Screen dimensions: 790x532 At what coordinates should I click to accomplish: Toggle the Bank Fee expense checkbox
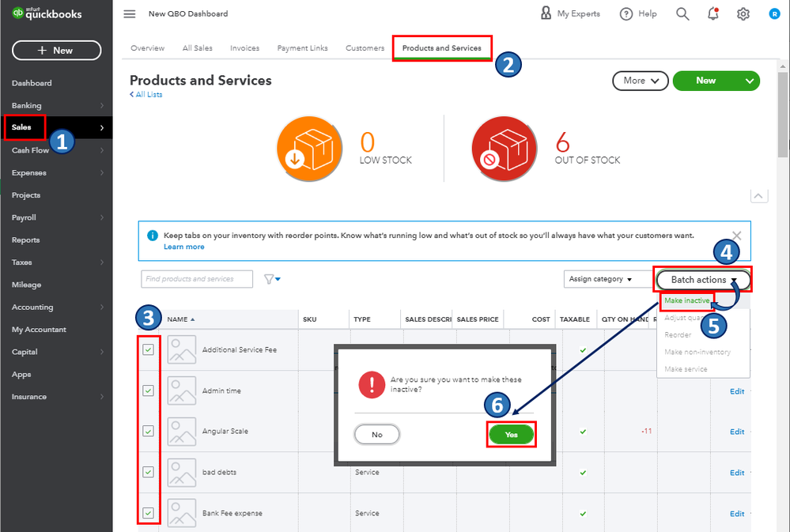coord(148,513)
